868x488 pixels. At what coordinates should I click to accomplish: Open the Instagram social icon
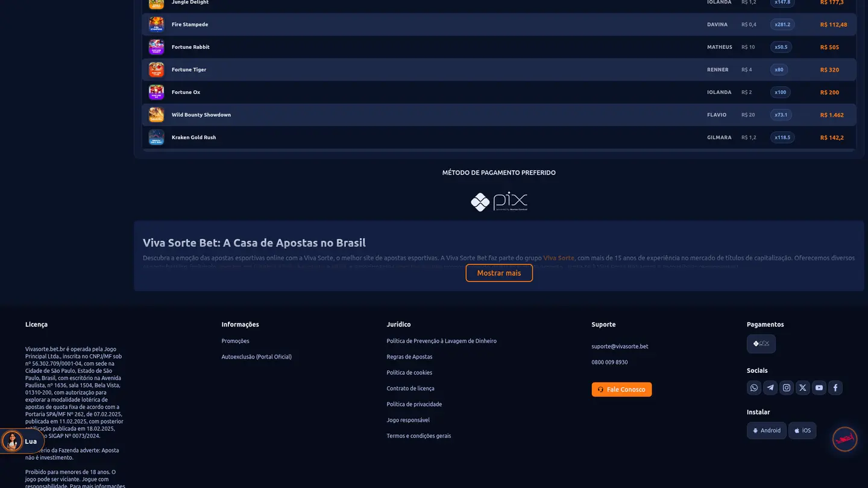point(787,388)
